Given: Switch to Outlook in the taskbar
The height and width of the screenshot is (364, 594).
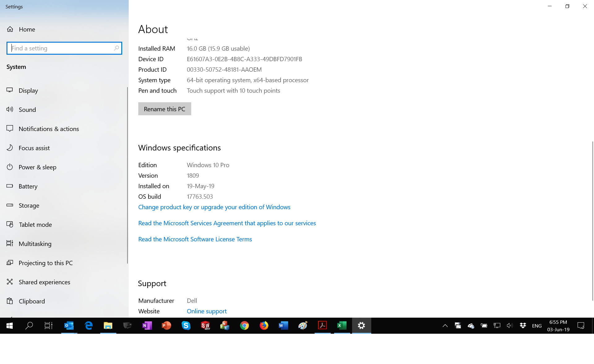Looking at the screenshot, I should point(69,325).
